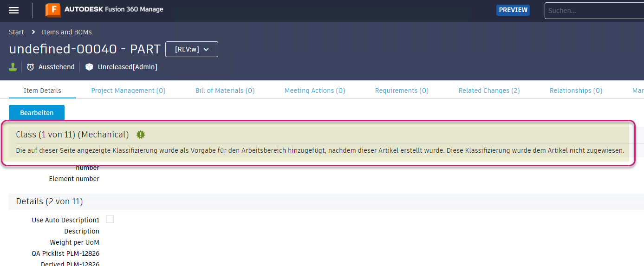Click the Bearbeiten button
Viewport: 644px width, 266px height.
point(37,113)
